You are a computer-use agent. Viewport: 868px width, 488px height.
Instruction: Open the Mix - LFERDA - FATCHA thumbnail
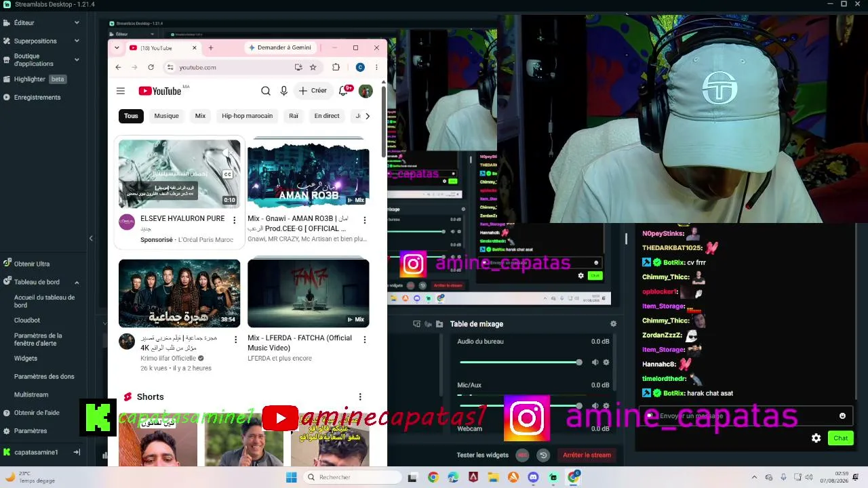(309, 293)
